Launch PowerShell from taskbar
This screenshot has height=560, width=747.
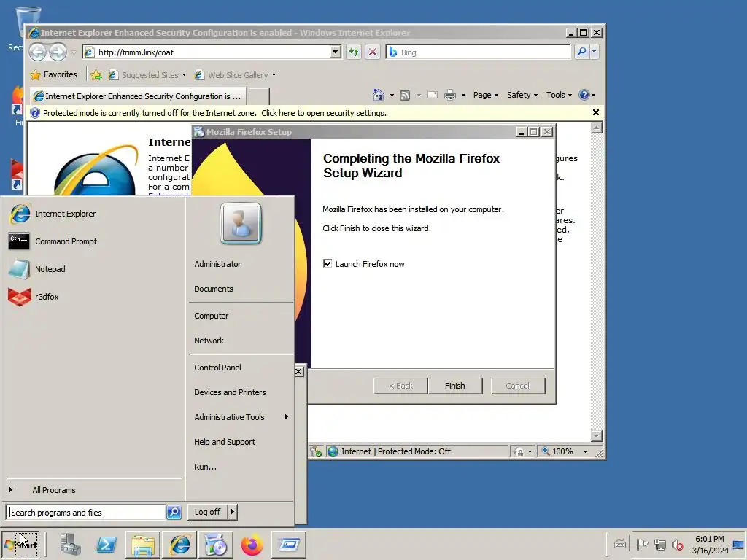point(107,544)
